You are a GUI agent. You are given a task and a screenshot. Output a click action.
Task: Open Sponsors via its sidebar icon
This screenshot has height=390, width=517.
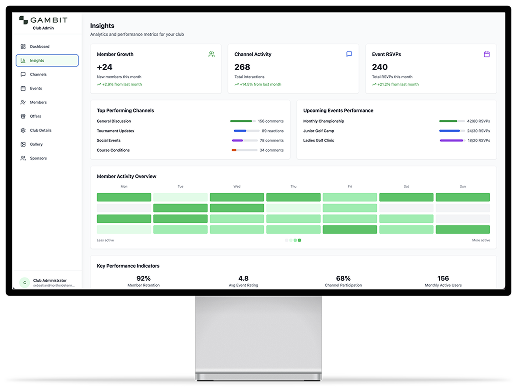pyautogui.click(x=23, y=158)
